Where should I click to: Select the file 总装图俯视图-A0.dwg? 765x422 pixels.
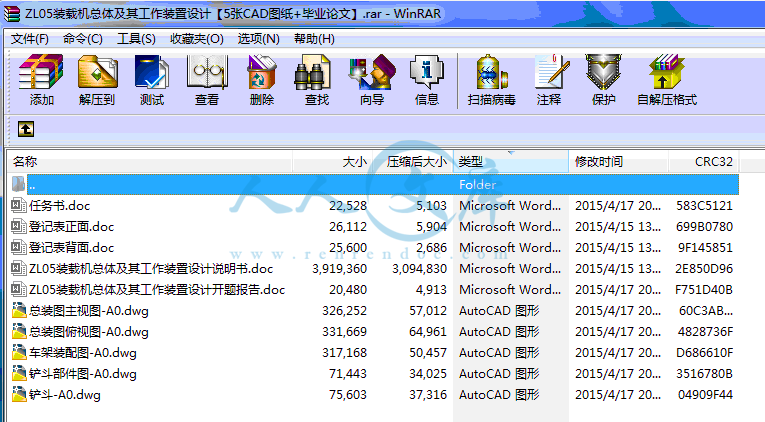click(88, 332)
